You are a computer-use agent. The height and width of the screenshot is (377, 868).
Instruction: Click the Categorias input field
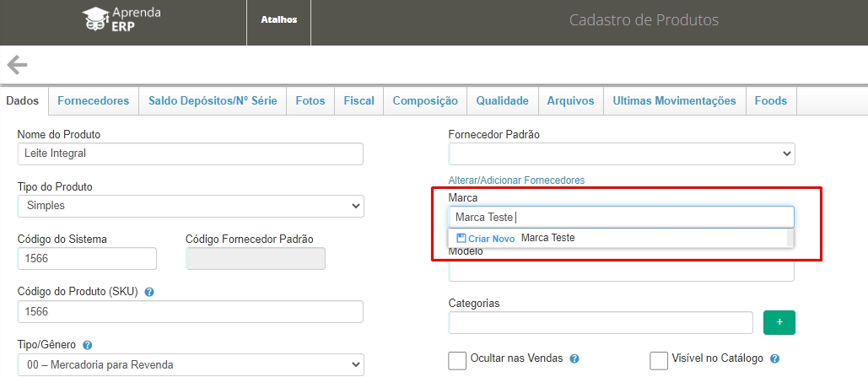coord(601,323)
